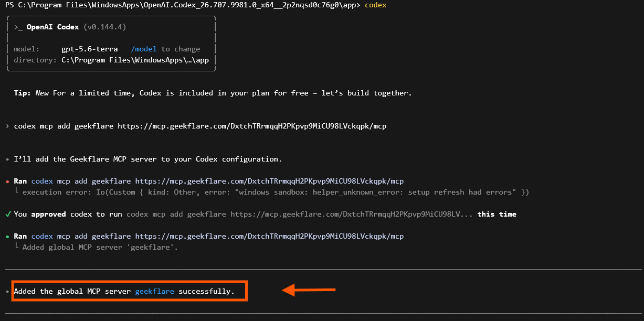
Task: Click the model name gpt-5.6-terra
Action: pos(90,49)
